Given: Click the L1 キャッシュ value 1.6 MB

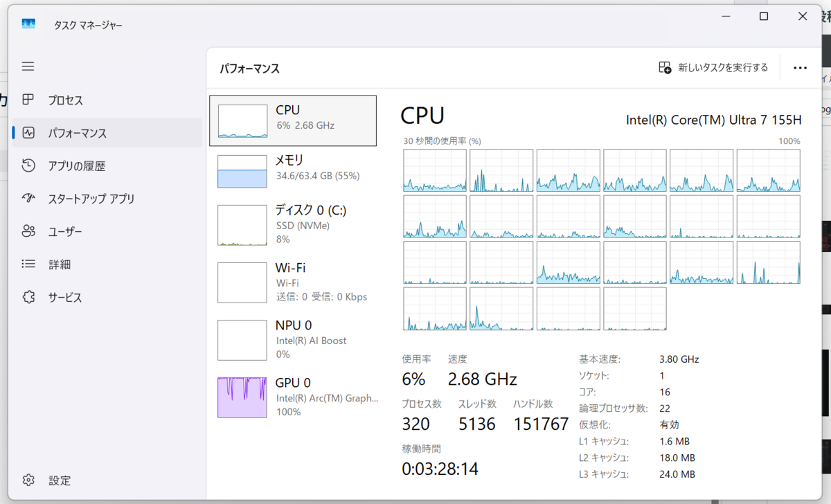Looking at the screenshot, I should tap(674, 441).
